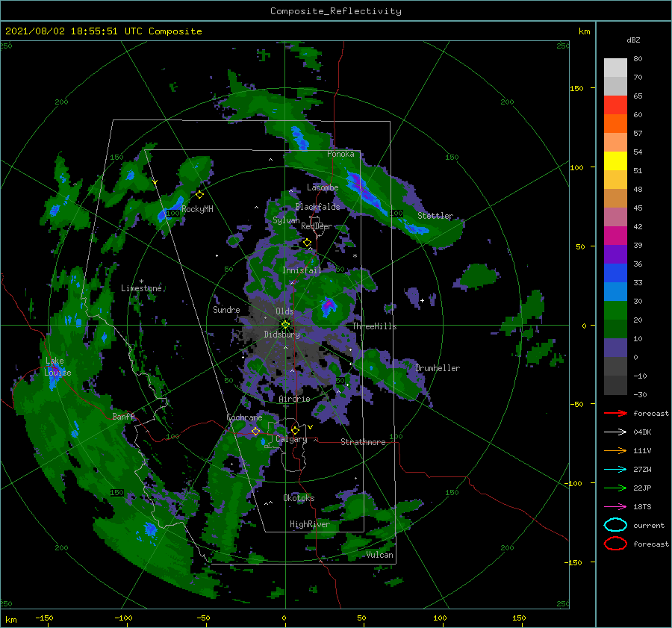Image resolution: width=672 pixels, height=628 pixels.
Task: Click the dBZ legend heading
Action: (633, 40)
